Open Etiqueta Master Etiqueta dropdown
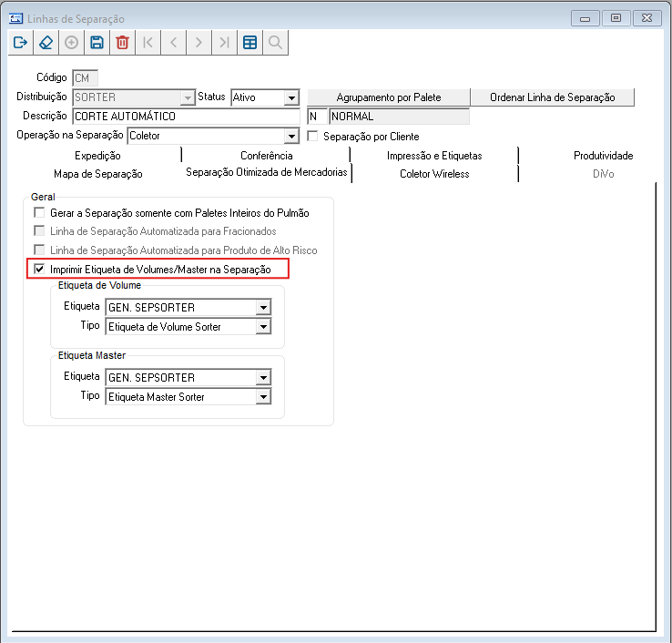672x643 pixels. pos(263,378)
